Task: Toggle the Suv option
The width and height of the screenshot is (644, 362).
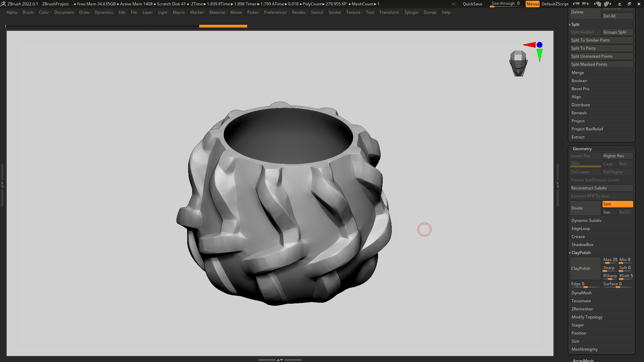Action: [609, 212]
